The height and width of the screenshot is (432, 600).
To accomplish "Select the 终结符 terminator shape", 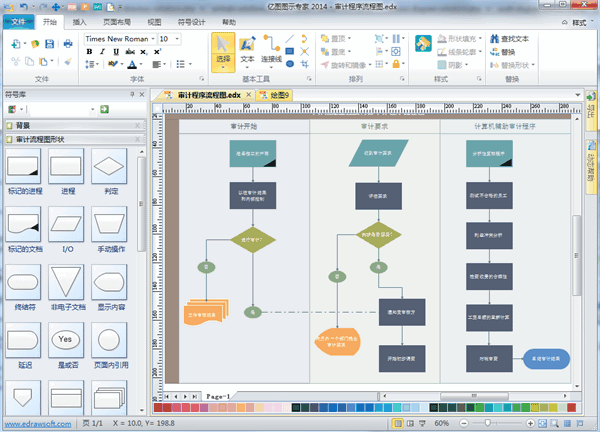I will pos(23,282).
